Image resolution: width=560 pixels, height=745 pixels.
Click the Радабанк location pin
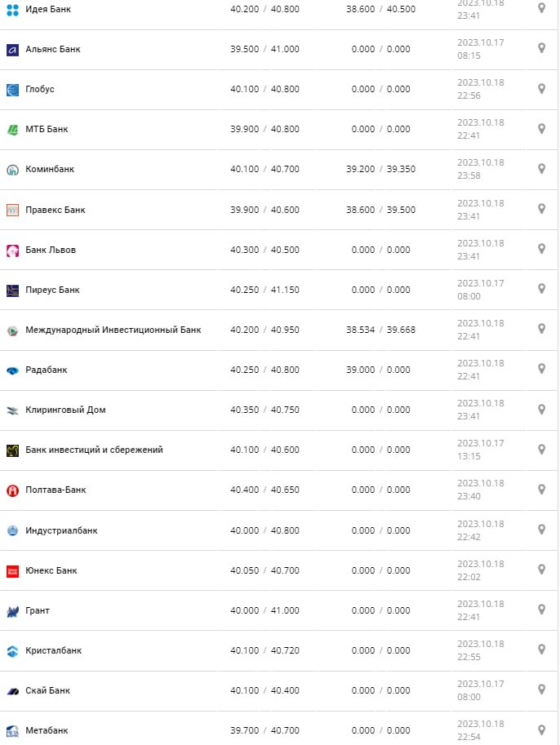click(541, 369)
